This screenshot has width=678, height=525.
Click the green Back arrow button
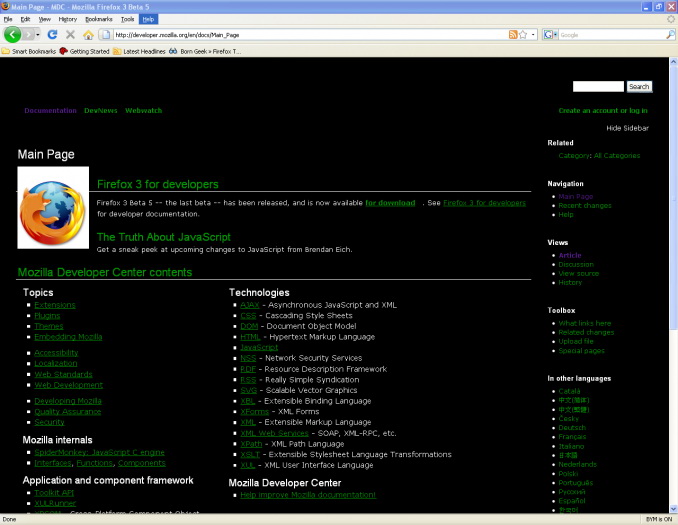click(x=12, y=35)
